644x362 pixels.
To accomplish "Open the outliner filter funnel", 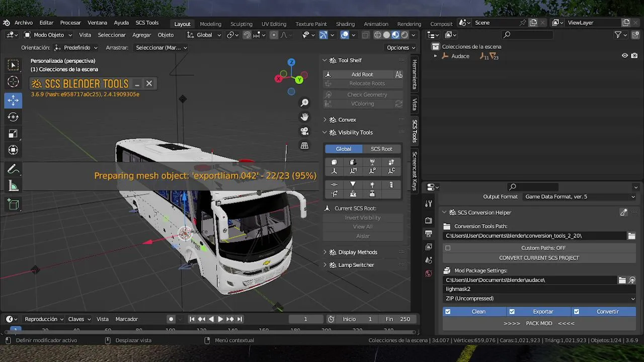I will (618, 35).
